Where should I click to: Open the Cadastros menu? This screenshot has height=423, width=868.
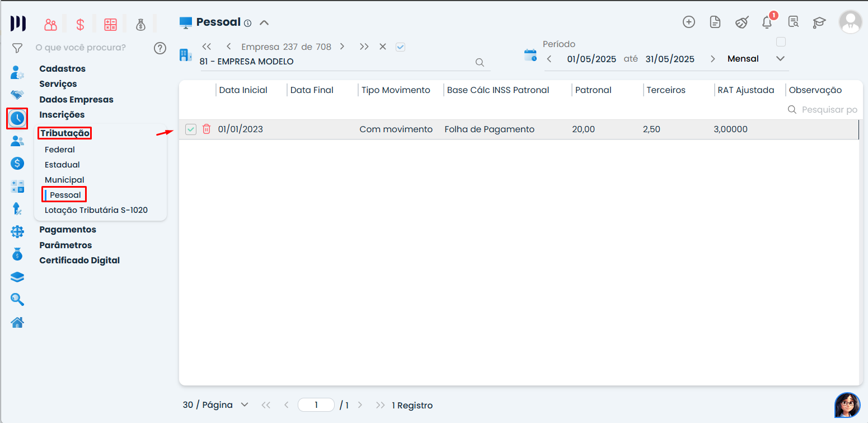62,69
